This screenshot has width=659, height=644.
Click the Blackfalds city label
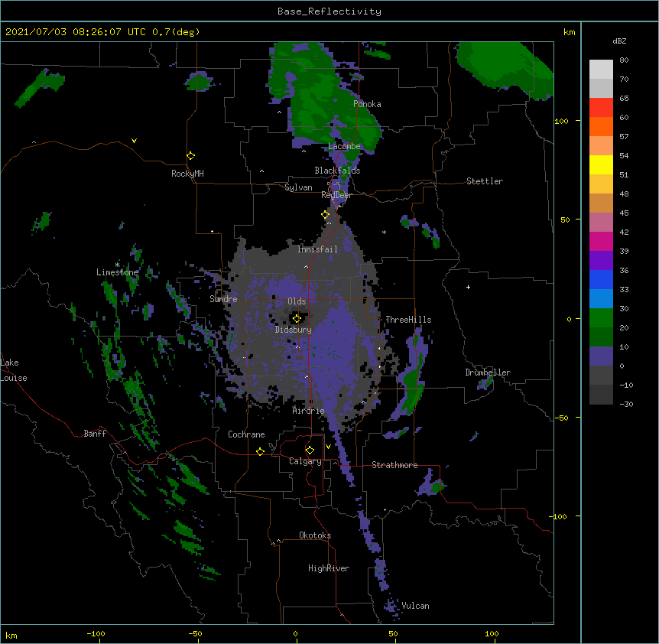(337, 171)
